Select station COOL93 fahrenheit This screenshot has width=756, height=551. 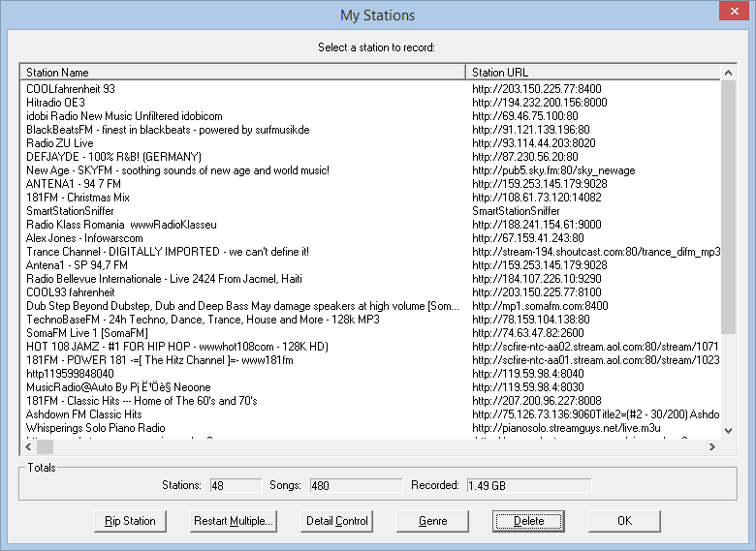71,292
